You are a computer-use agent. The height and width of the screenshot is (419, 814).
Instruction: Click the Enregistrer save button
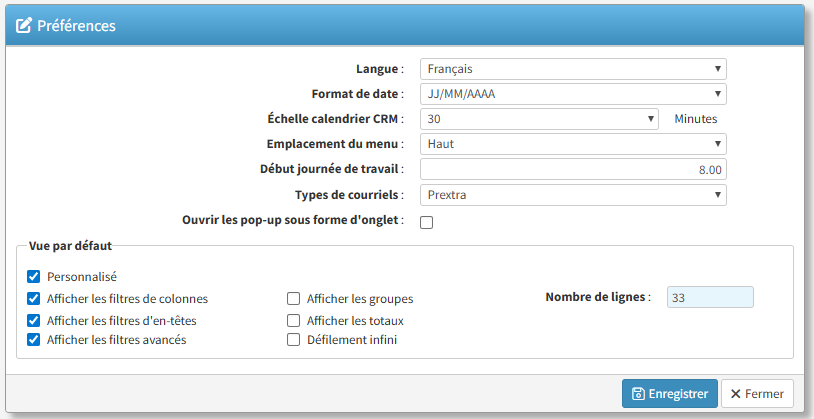[669, 393]
